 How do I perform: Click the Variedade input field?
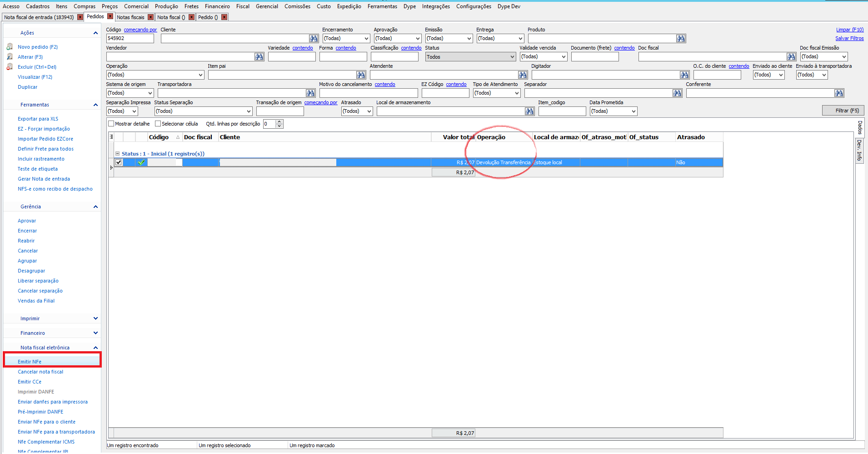292,57
